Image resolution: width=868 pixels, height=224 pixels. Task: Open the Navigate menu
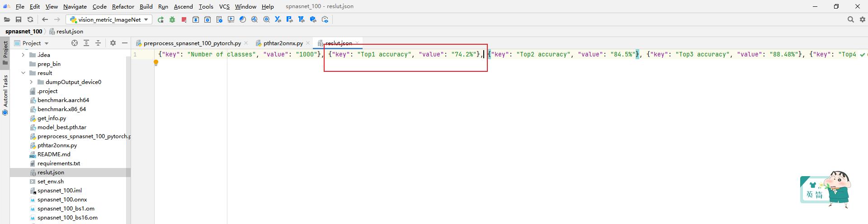[x=75, y=6]
